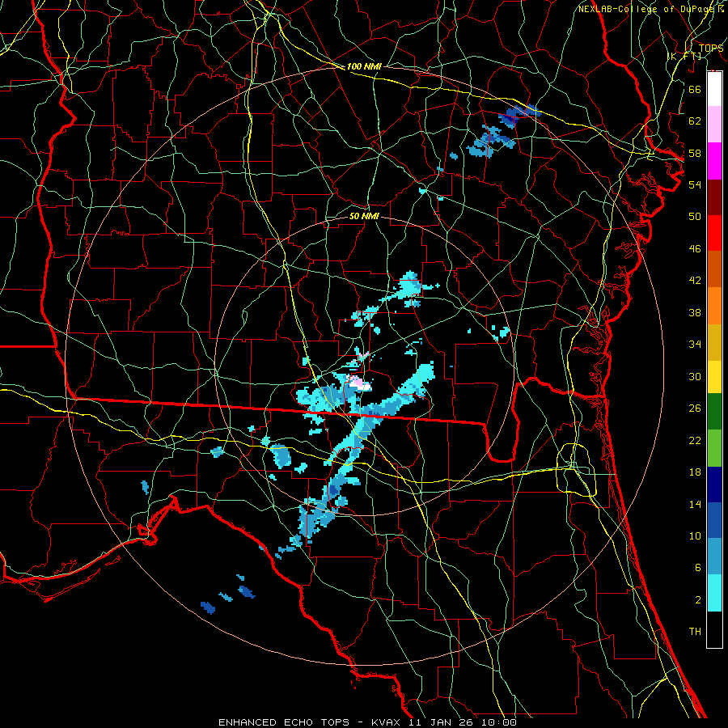Image resolution: width=728 pixels, height=728 pixels.
Task: Select the "26" legend label
Action: tap(695, 408)
